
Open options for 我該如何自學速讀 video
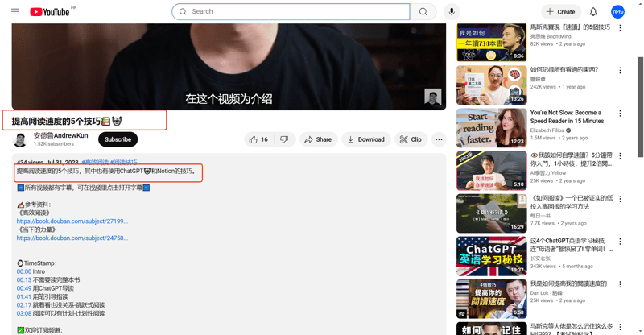click(x=620, y=156)
